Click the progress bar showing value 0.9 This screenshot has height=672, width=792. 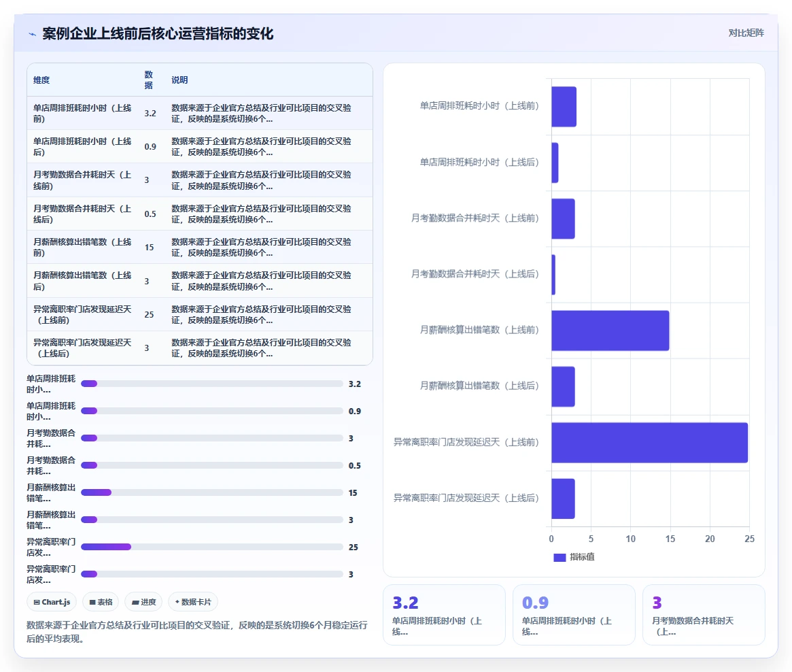pyautogui.click(x=211, y=411)
